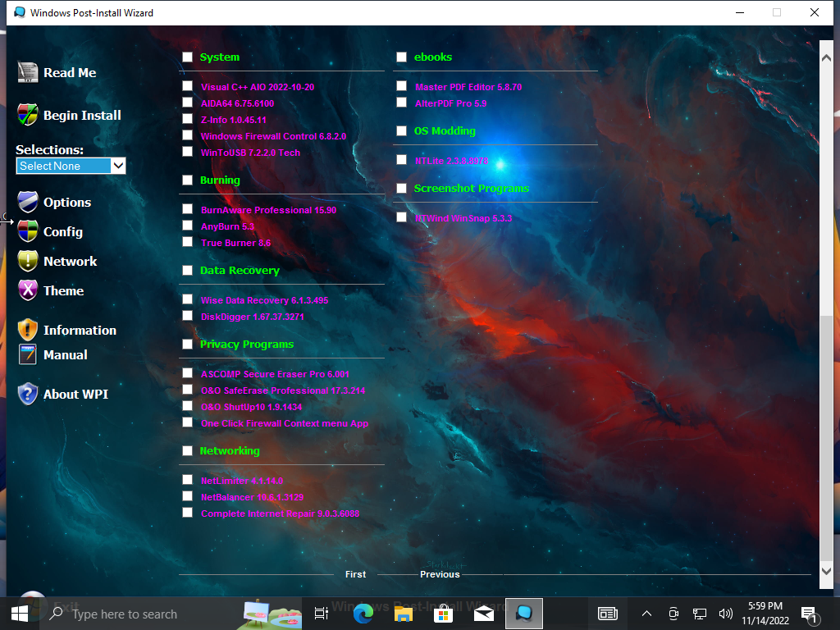
Task: Click the Information label
Action: (80, 331)
